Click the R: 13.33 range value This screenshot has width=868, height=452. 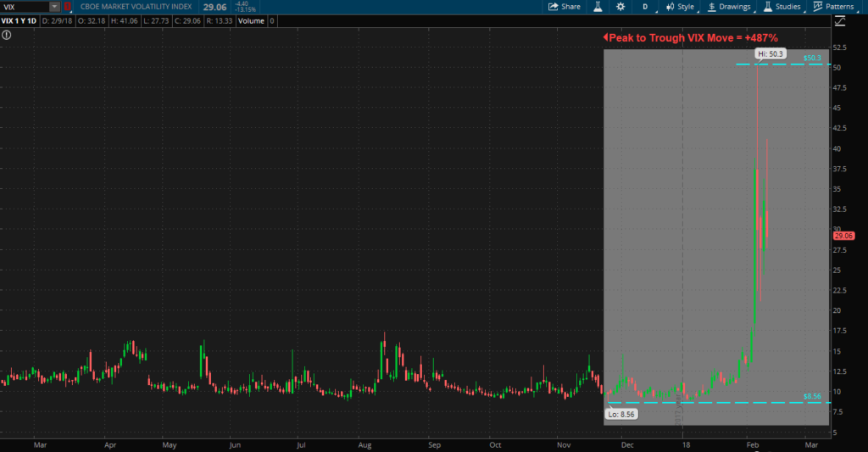tap(220, 21)
